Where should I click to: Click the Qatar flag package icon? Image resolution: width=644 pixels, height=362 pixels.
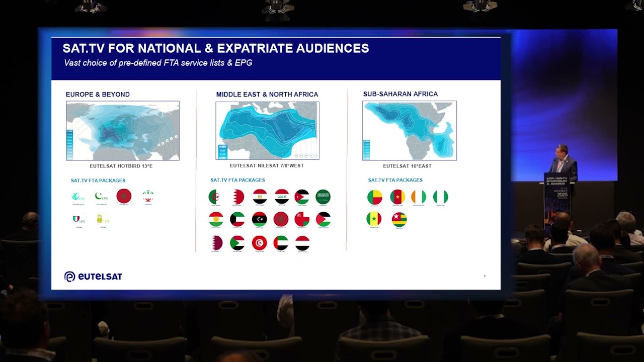216,243
